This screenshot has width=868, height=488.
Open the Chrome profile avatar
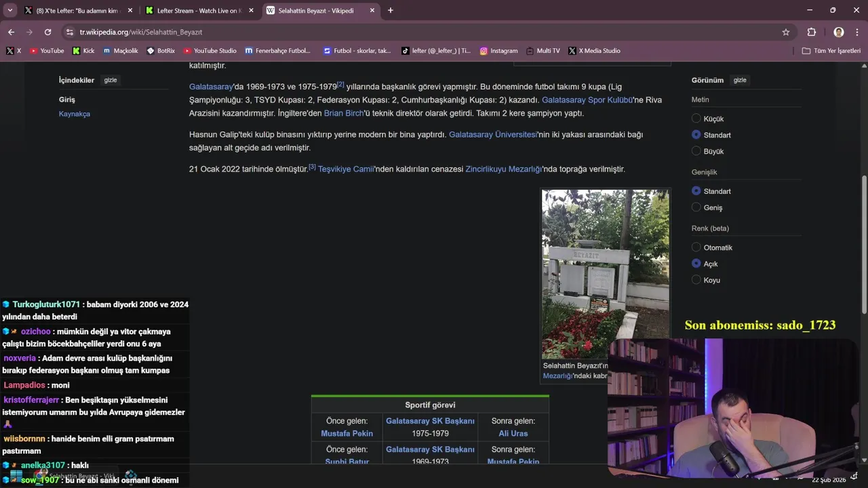(x=839, y=32)
